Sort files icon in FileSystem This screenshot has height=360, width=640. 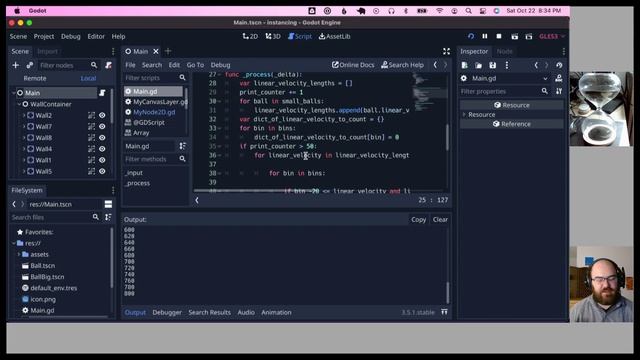pos(108,217)
